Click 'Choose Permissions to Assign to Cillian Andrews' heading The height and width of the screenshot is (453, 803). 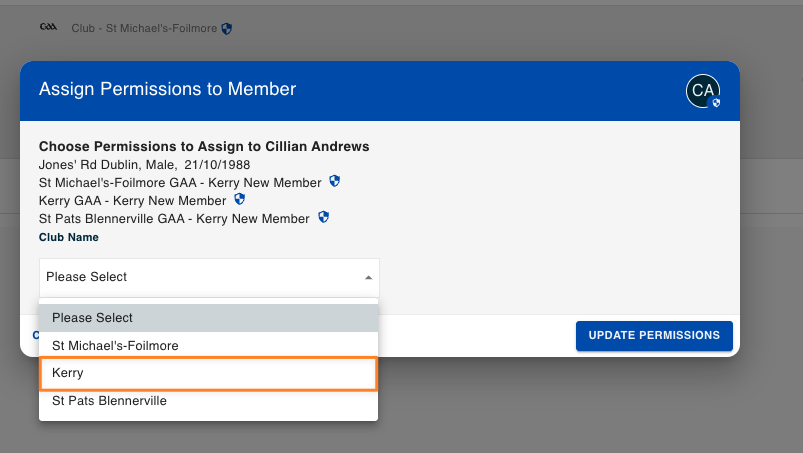pos(204,146)
